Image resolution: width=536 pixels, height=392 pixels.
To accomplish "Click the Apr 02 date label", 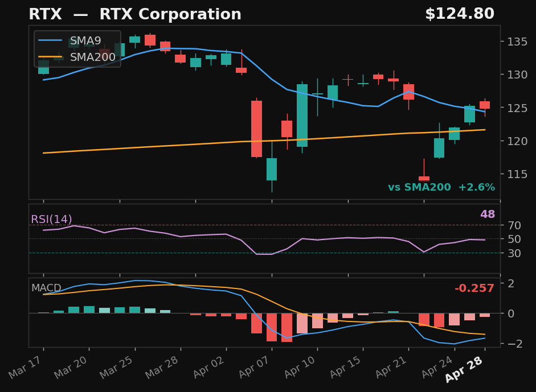I will [209, 367].
